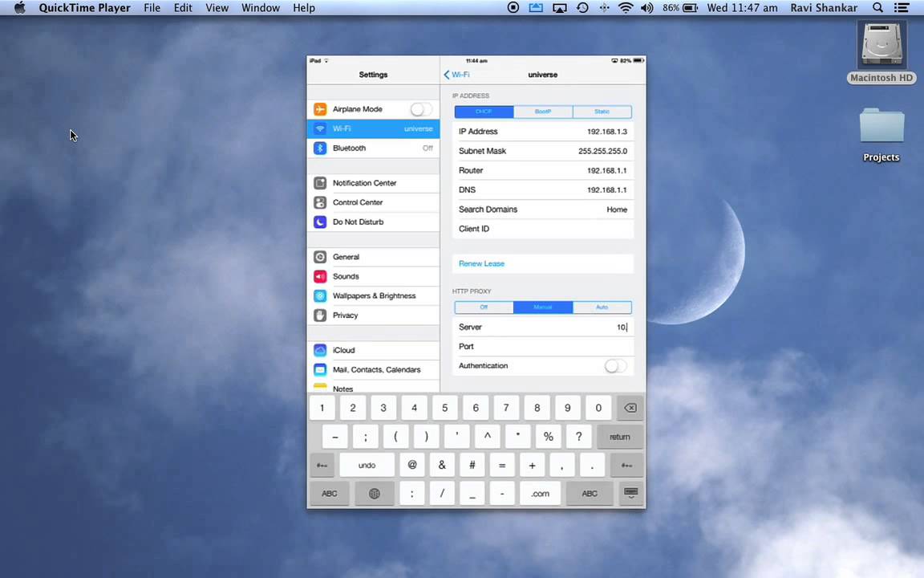Tap the Privacy hand icon

(x=320, y=315)
